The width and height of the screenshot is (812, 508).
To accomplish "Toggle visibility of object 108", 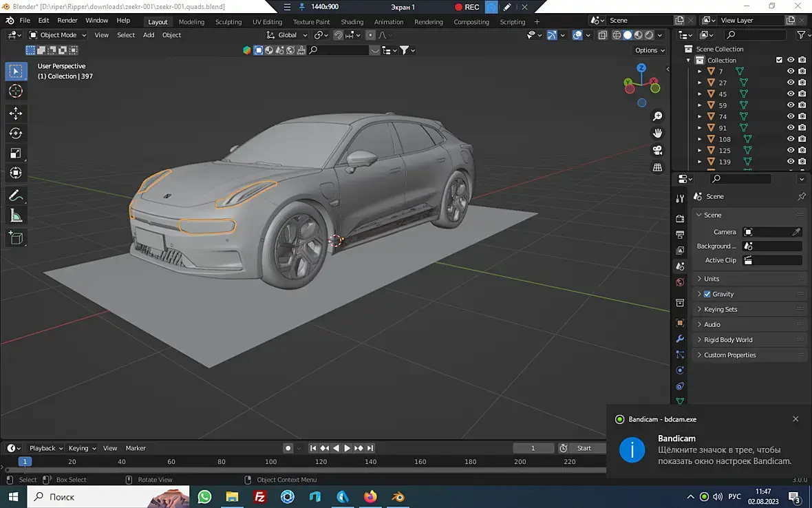I will (x=791, y=139).
